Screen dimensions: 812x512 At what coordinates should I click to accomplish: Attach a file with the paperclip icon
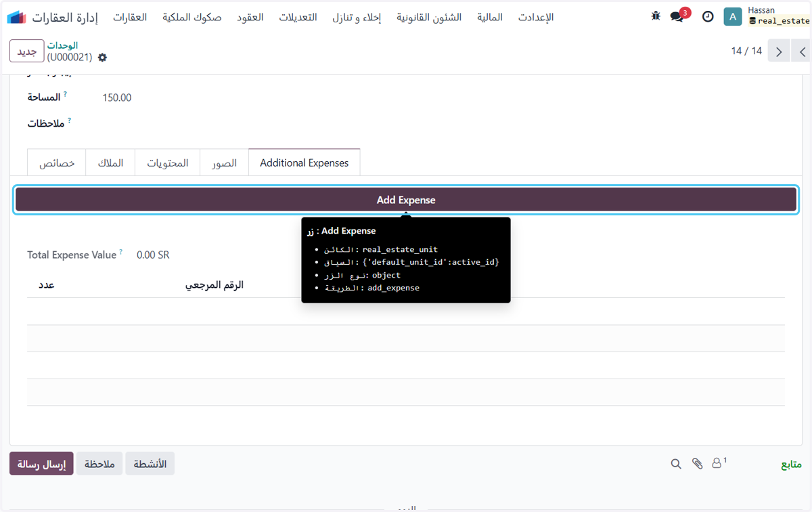pyautogui.click(x=697, y=464)
